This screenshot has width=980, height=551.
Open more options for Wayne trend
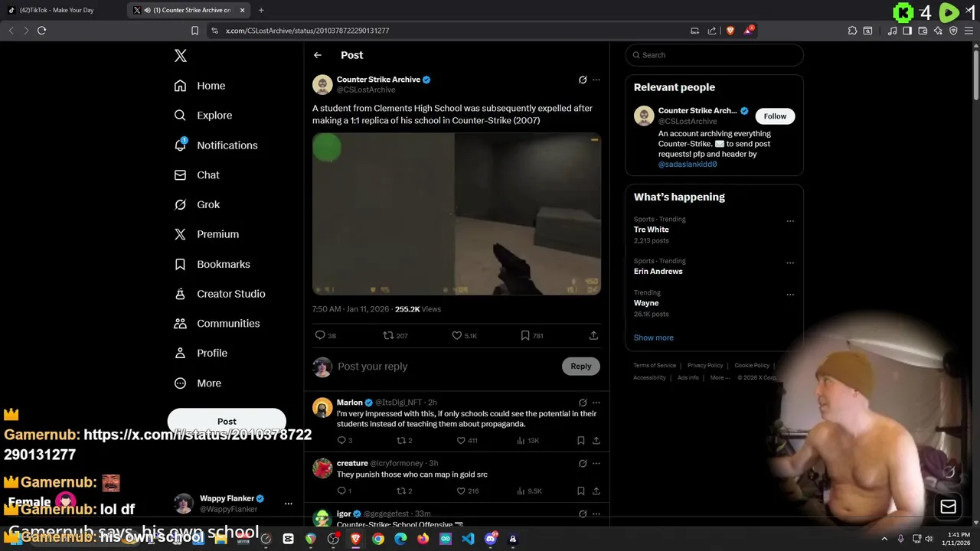[790, 295]
